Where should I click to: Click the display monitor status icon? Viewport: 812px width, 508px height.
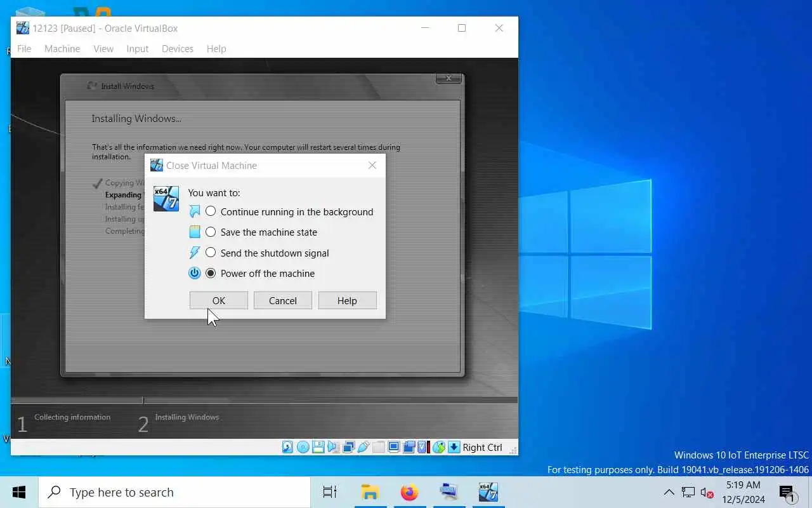point(393,447)
